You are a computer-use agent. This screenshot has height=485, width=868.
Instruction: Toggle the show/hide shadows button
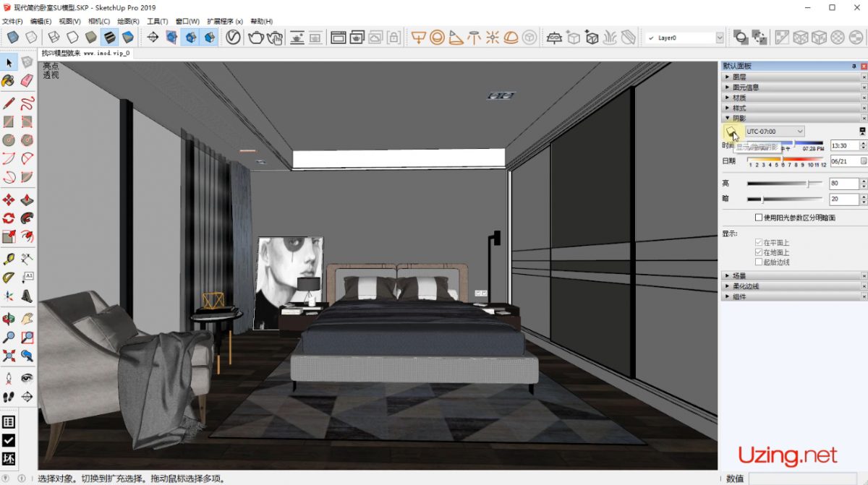pos(731,132)
